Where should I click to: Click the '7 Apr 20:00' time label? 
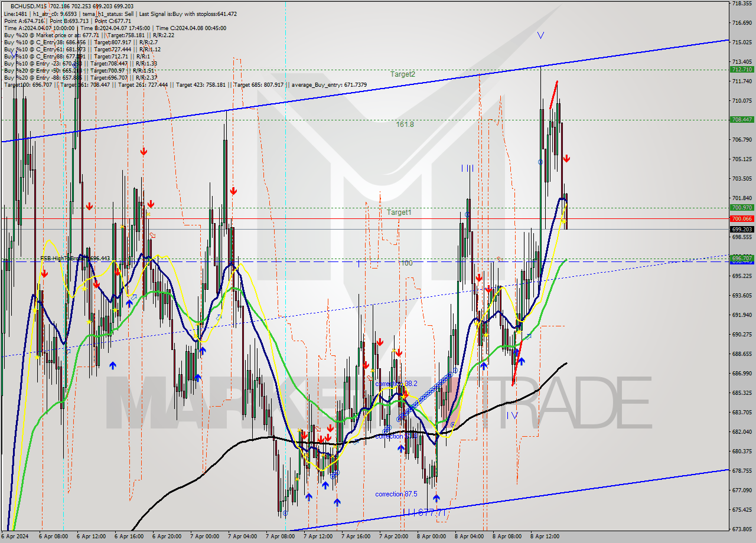click(x=394, y=537)
